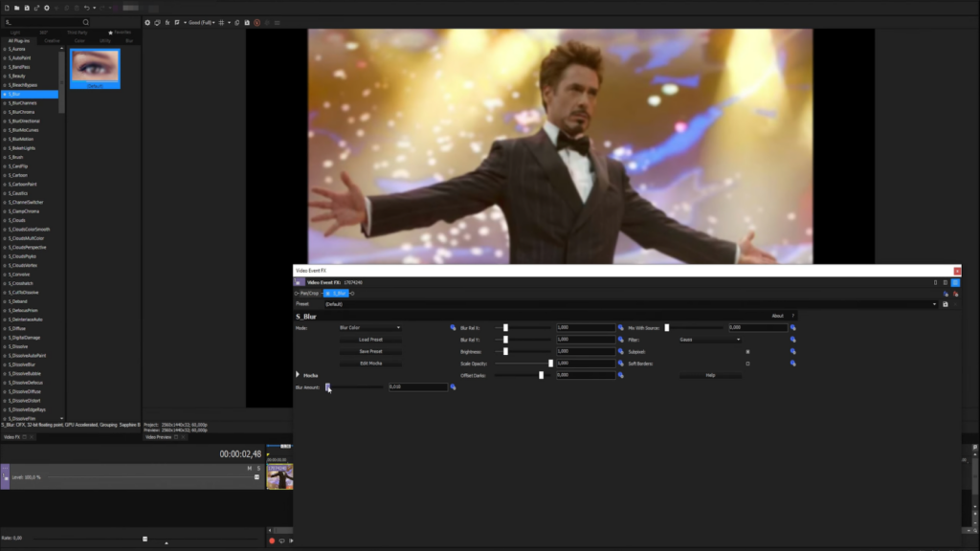Click the Save project icon in top toolbar
The height and width of the screenshot is (551, 980).
coord(28,8)
